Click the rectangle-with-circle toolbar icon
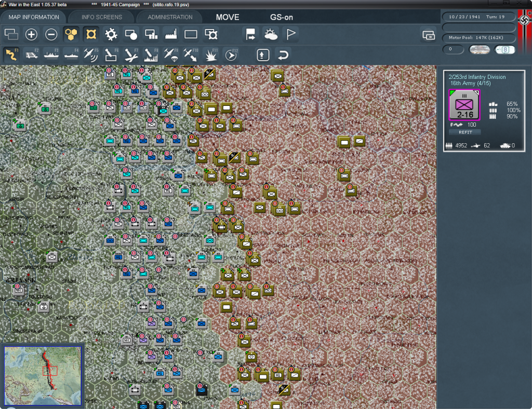532x409 pixels. point(131,34)
